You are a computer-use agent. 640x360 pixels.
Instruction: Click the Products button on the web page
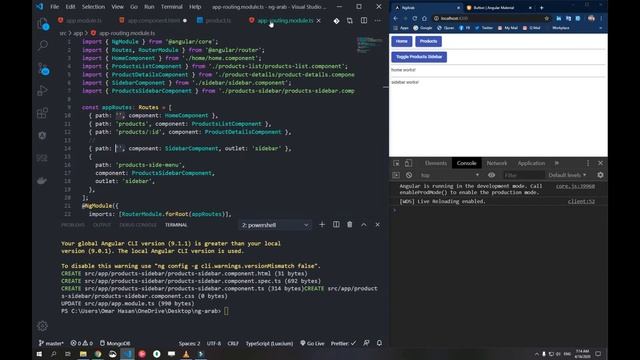[x=428, y=41]
